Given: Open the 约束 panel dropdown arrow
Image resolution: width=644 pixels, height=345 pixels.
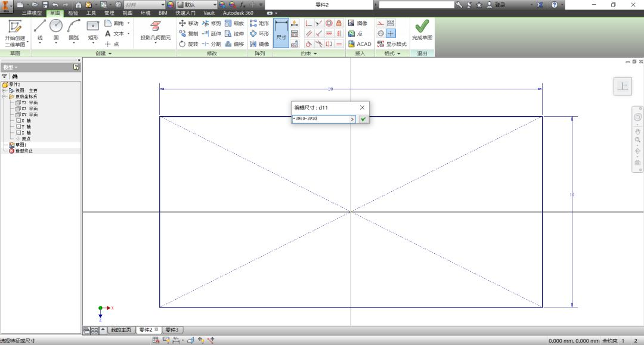Looking at the screenshot, I should [x=315, y=54].
